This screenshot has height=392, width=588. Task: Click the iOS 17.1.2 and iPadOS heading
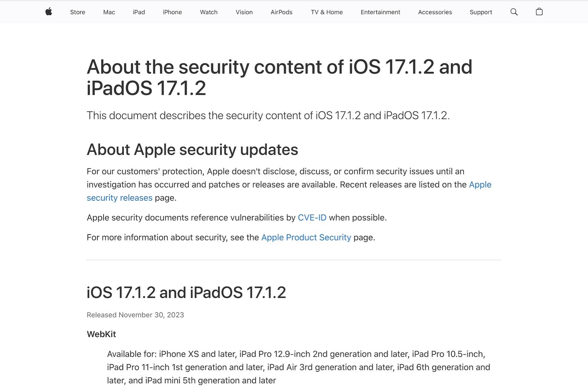coord(186,292)
